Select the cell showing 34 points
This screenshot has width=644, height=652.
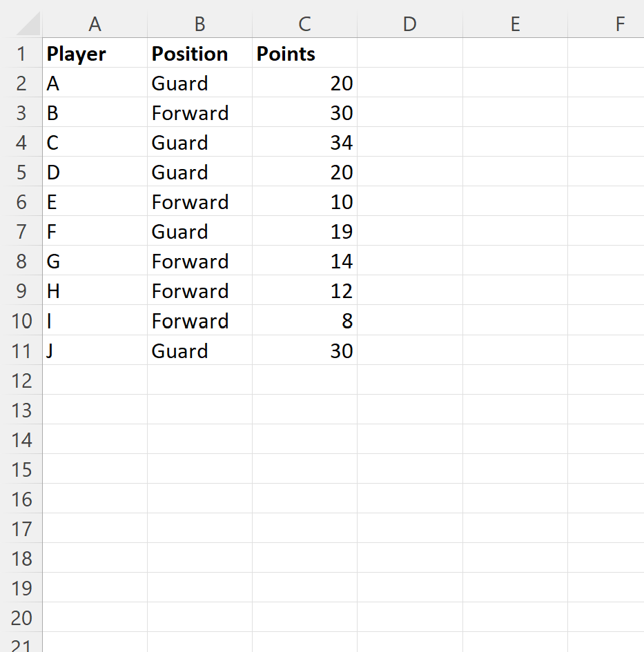point(304,142)
